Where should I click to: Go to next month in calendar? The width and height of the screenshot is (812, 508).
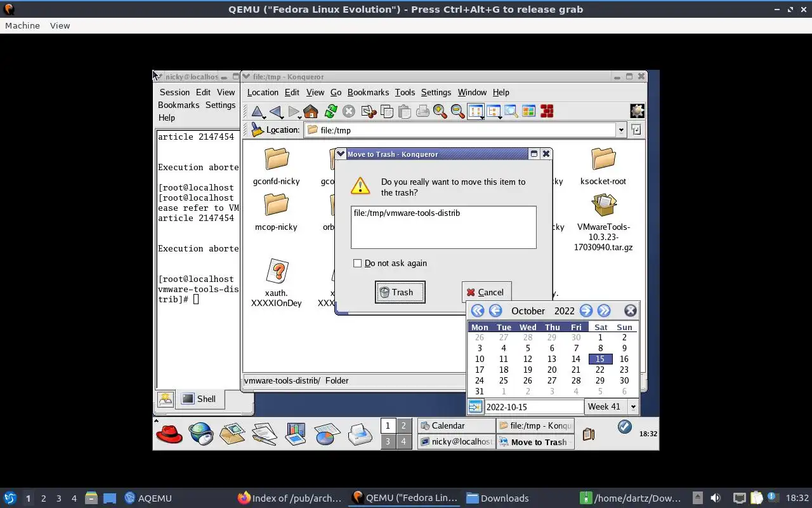click(586, 311)
